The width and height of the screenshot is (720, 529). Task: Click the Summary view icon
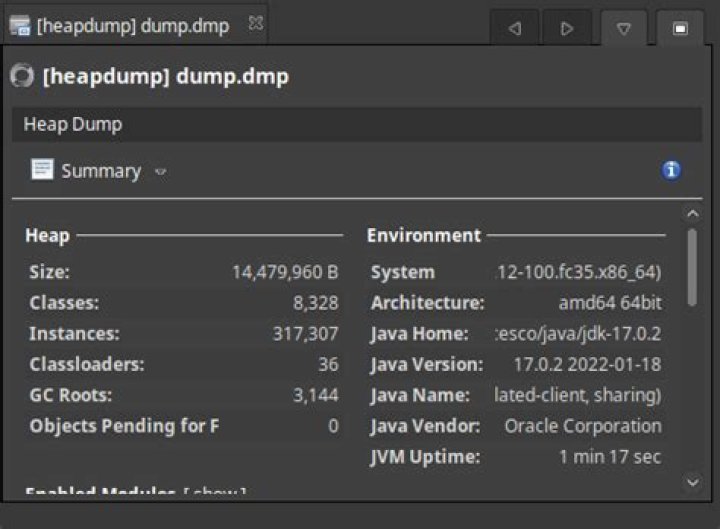[42, 170]
